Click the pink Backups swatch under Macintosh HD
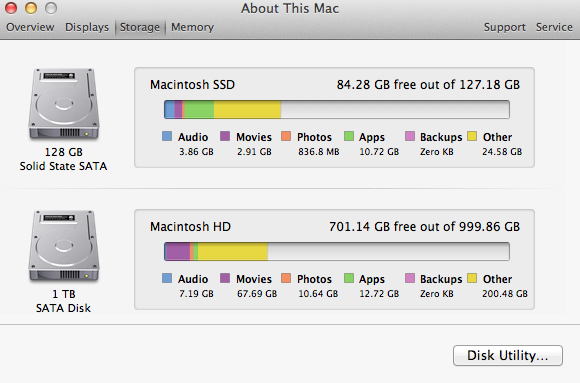The image size is (580, 383). [x=410, y=278]
